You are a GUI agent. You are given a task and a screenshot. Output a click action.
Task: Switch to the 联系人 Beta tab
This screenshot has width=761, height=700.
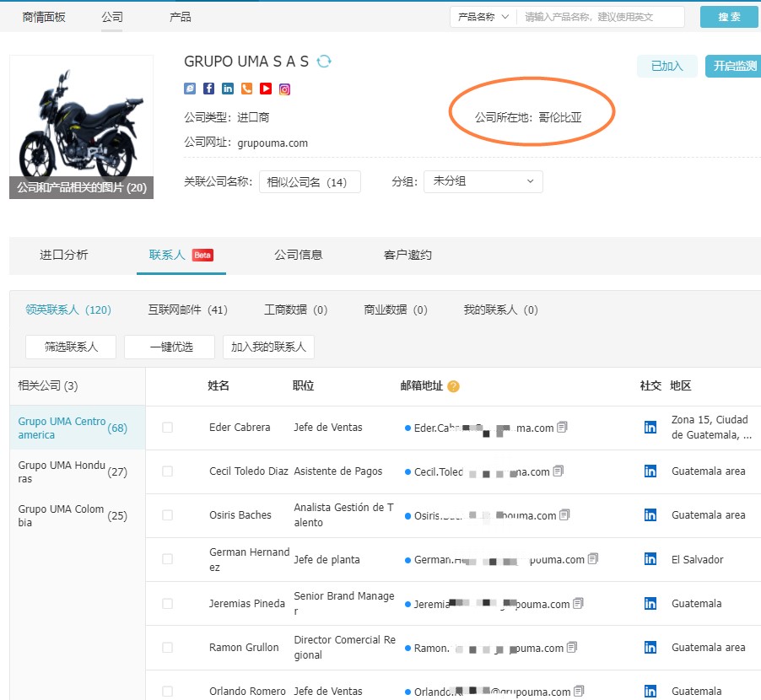181,255
